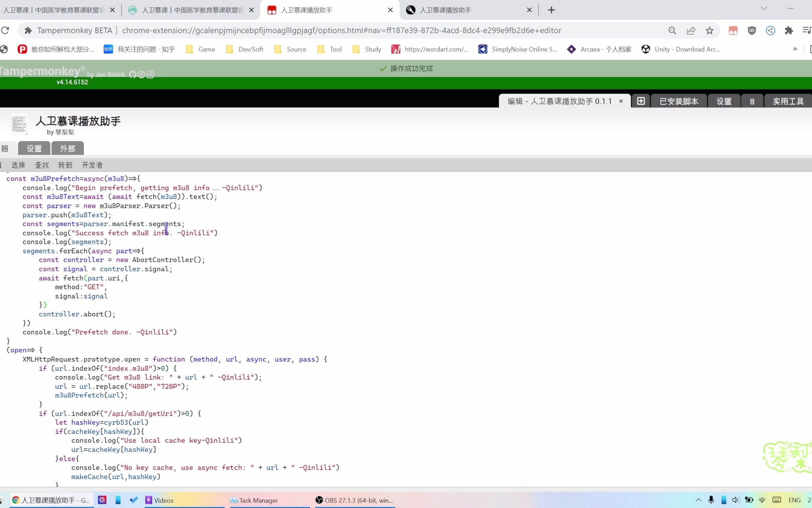The image size is (812, 508).
Task: Open the Instagram icon in Tampermonkey header
Action: (x=150, y=74)
